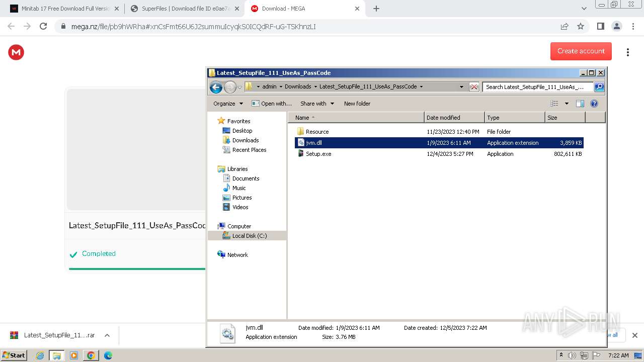This screenshot has width=644, height=362.
Task: Open Chrome three-dot menu
Action: (633, 26)
